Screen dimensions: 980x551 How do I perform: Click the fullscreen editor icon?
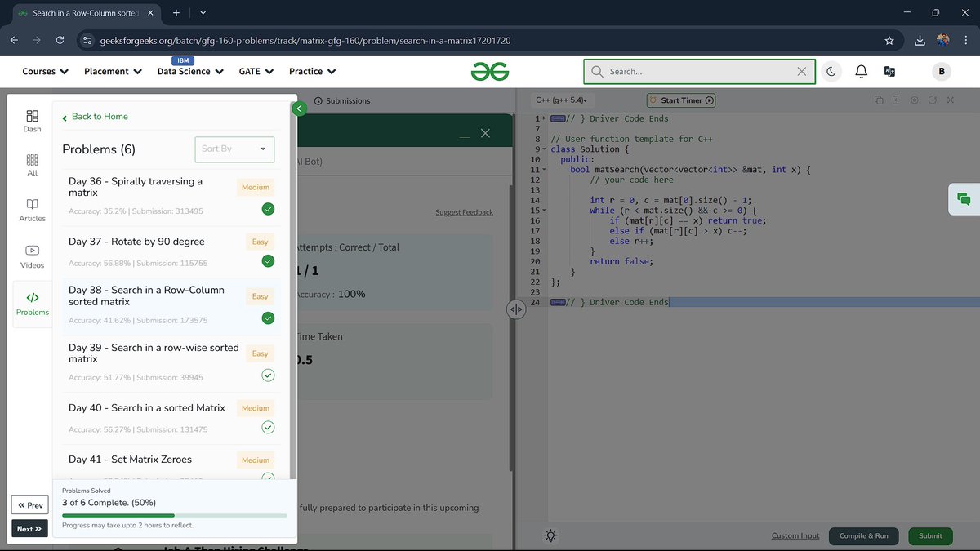tap(950, 100)
